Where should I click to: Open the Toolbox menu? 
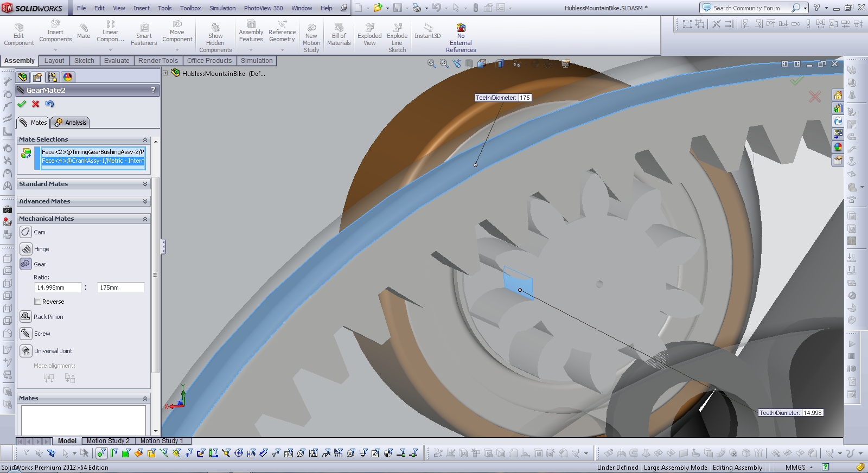(x=190, y=8)
